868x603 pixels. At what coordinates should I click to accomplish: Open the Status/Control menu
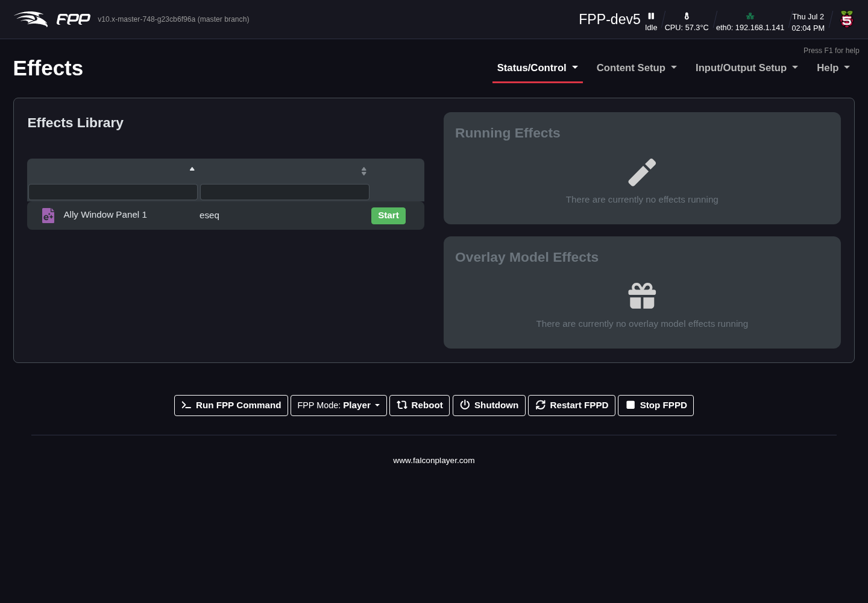pos(537,68)
